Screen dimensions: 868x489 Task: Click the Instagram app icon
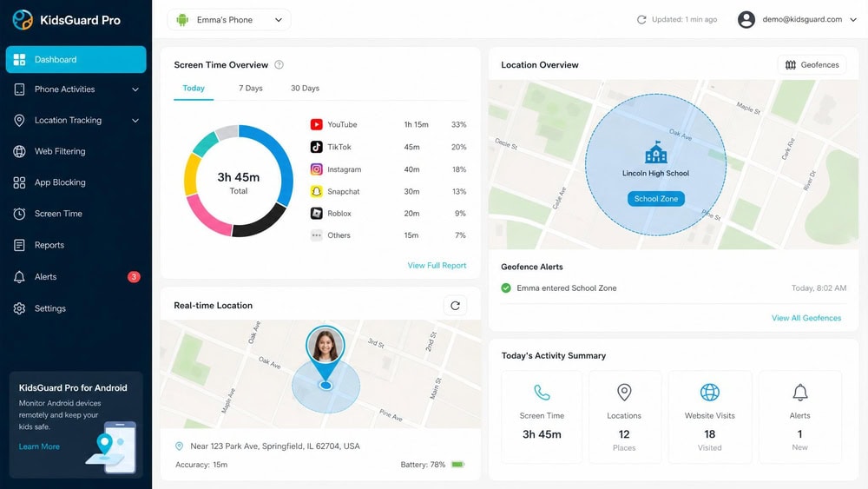pyautogui.click(x=316, y=169)
